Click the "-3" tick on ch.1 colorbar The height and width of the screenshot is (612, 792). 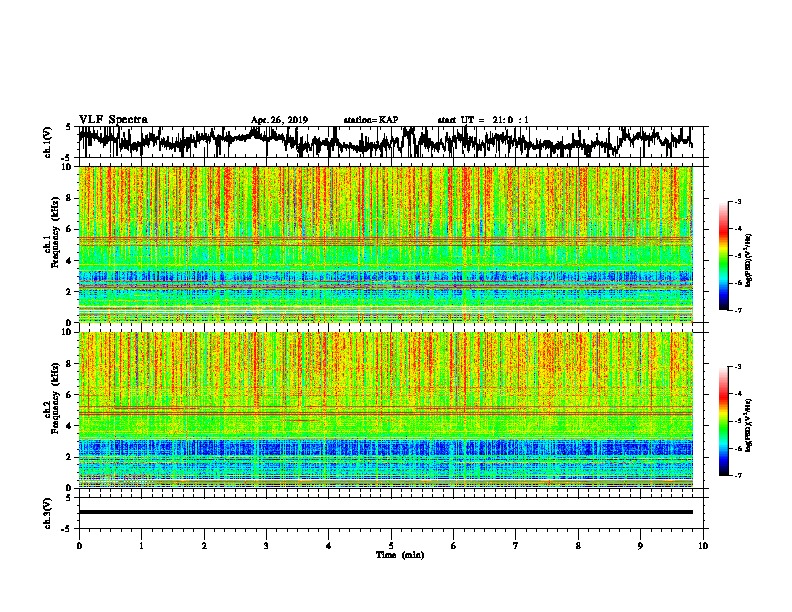[x=738, y=202]
